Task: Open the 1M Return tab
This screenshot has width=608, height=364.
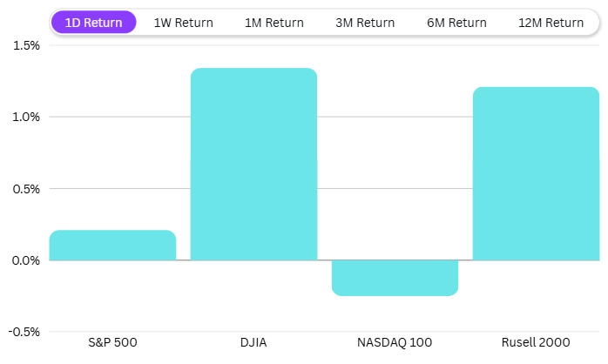Action: (x=274, y=23)
